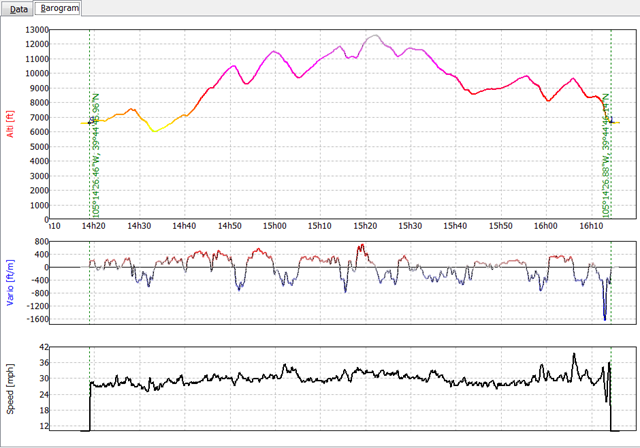640x448 pixels.
Task: Click the takeoff marker icon on altitude curve
Action: pyautogui.click(x=93, y=121)
